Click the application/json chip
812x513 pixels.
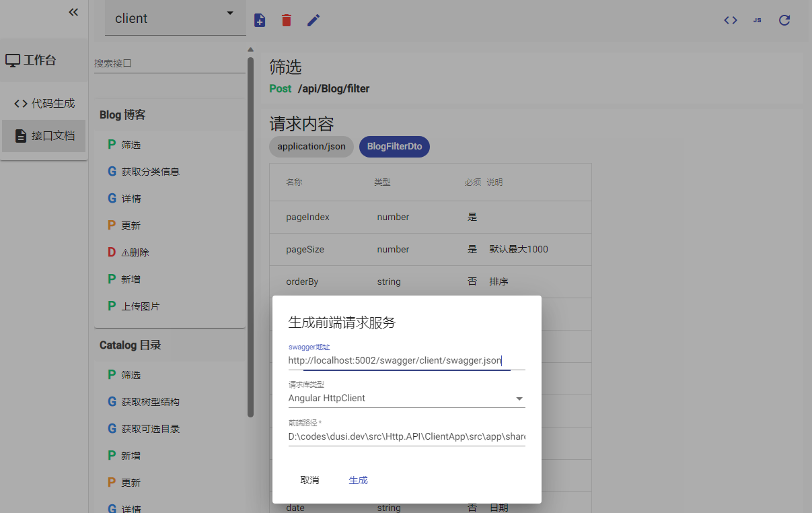click(311, 146)
